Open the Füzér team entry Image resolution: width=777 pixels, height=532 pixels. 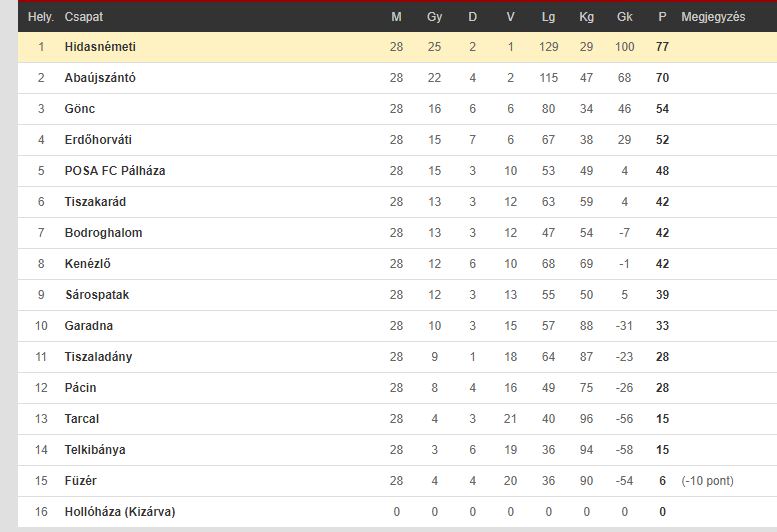[80, 481]
